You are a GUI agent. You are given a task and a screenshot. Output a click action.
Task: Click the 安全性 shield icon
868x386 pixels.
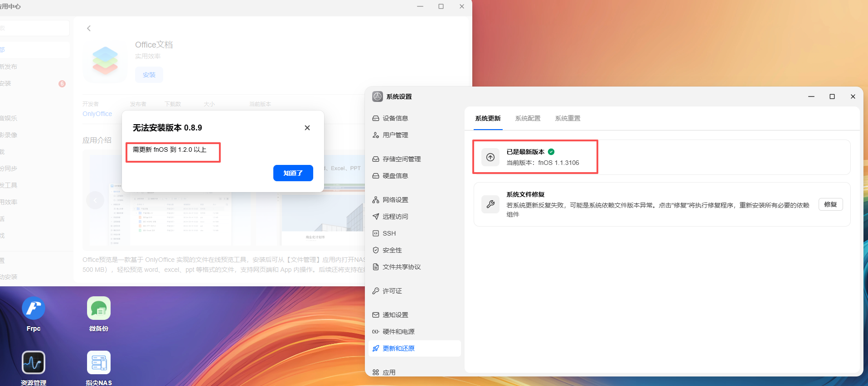(376, 250)
